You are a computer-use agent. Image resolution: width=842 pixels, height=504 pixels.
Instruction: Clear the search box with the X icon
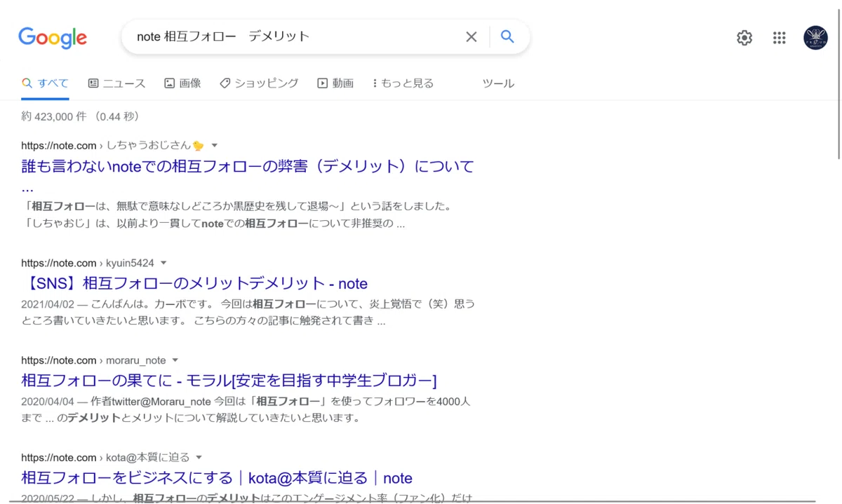[x=472, y=37]
